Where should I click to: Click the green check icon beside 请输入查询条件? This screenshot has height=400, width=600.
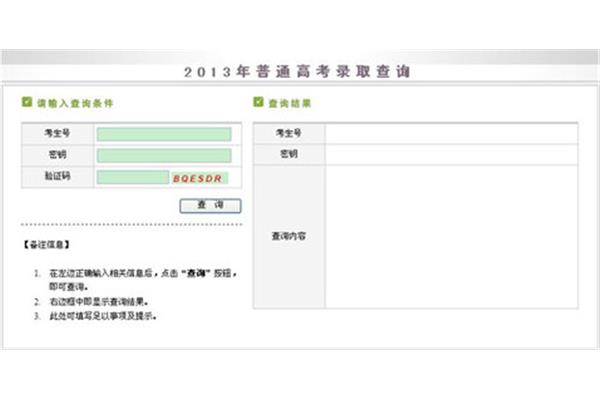(x=27, y=102)
